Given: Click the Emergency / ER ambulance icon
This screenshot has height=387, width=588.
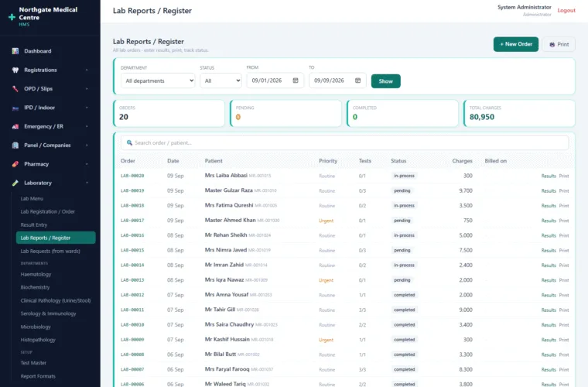Looking at the screenshot, I should point(15,126).
